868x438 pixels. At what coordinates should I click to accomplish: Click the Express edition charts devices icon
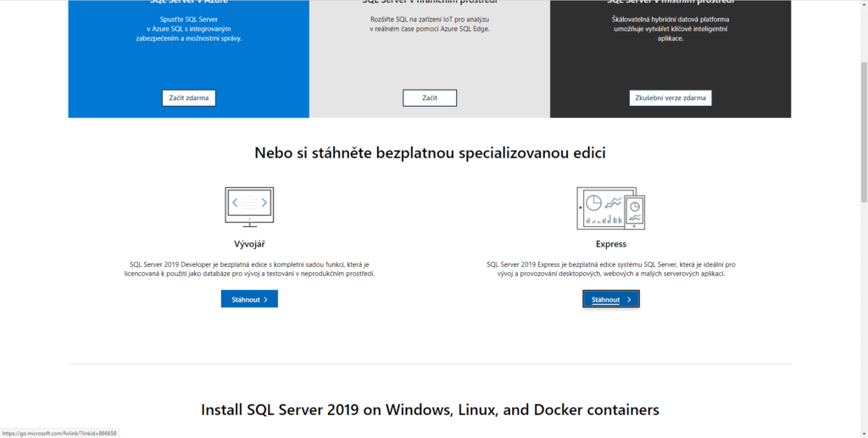(610, 208)
